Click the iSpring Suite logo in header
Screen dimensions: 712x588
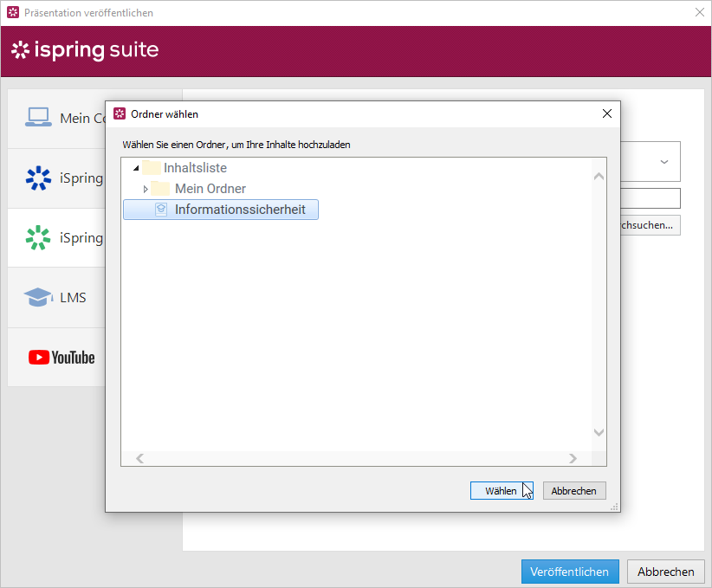point(85,50)
